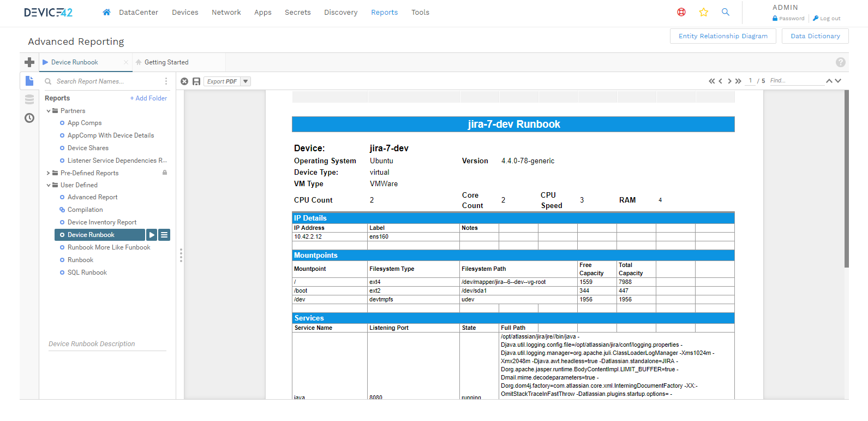
Task: Open favorites star icon
Action: point(704,12)
